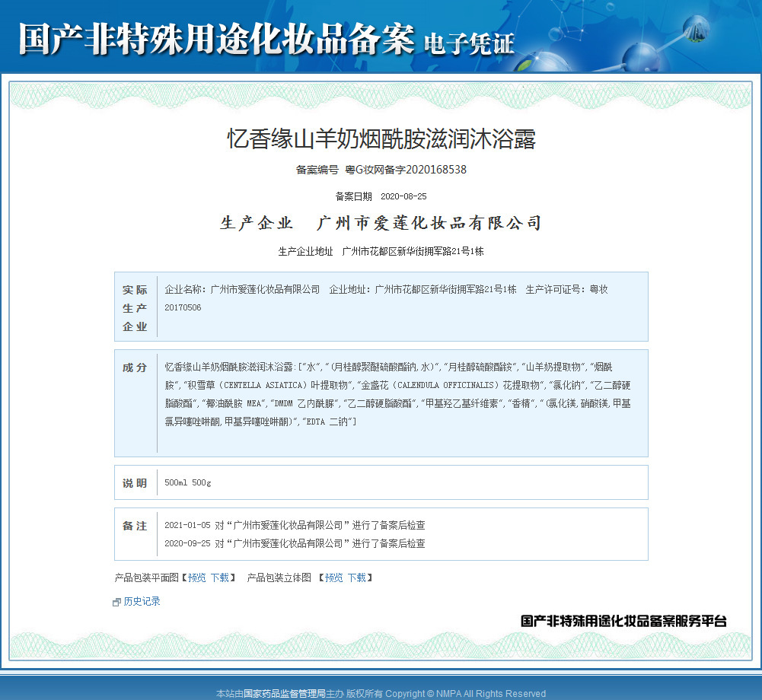Screen dimensions: 762x700
Task: Select the 生产企业 company name heading
Action: tap(429, 223)
